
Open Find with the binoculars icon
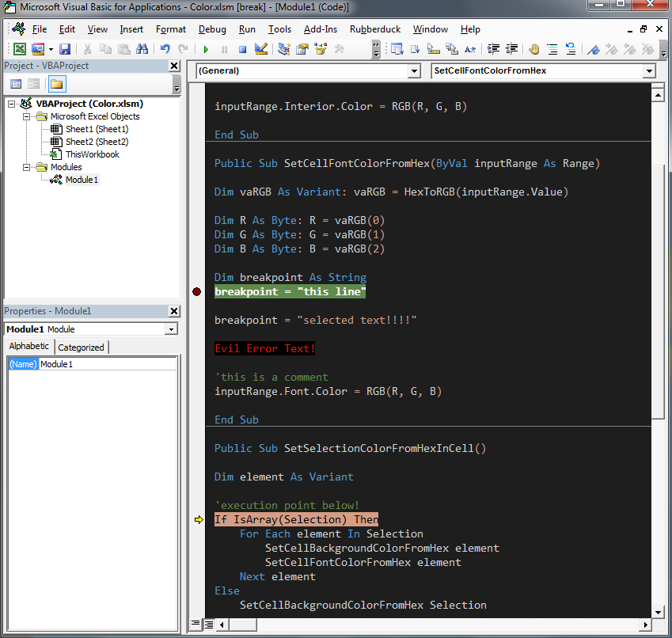point(142,49)
